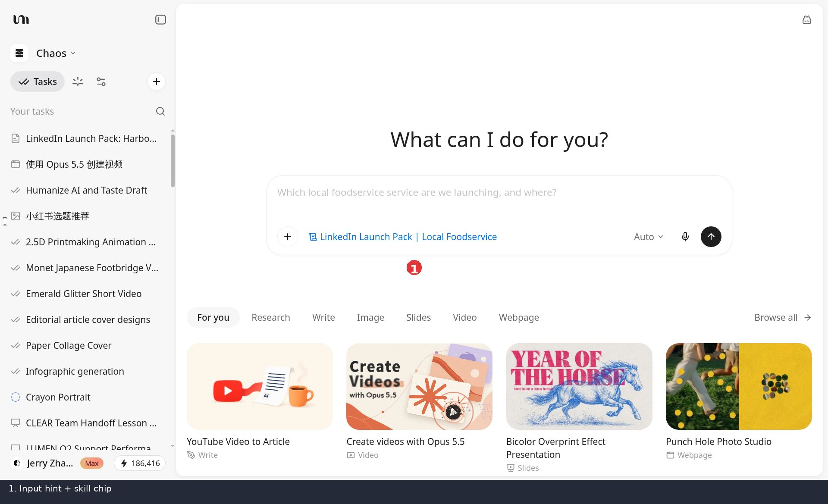This screenshot has height=504, width=828.
Task: Switch to the Slides category tab
Action: [x=418, y=318]
